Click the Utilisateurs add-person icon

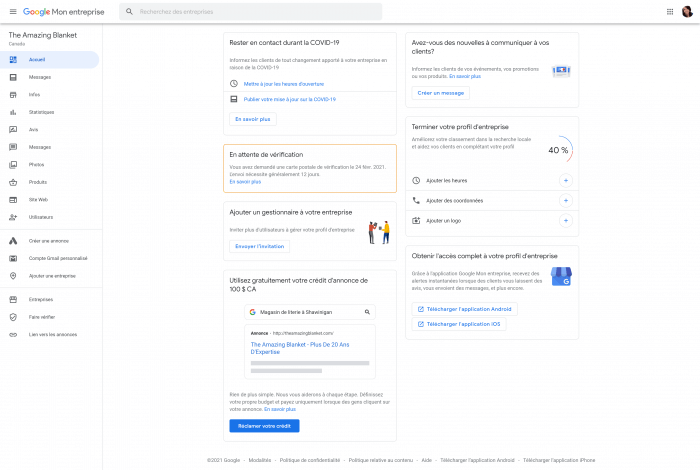coord(13,217)
